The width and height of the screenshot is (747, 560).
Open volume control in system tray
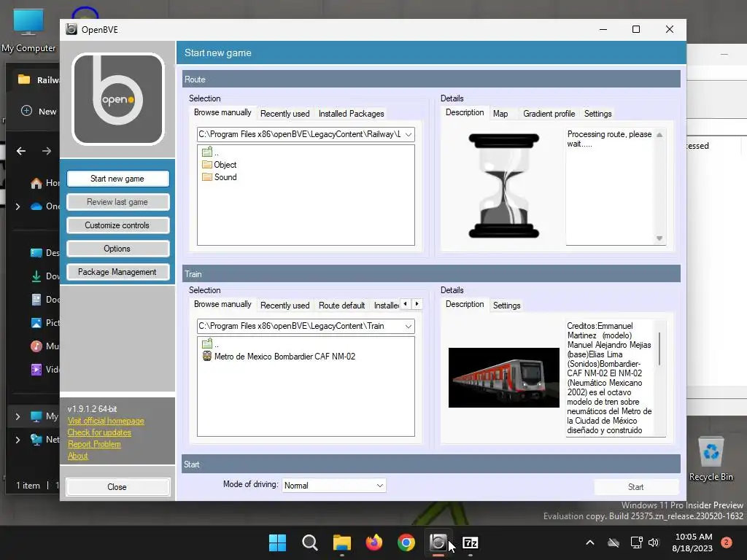tap(653, 542)
